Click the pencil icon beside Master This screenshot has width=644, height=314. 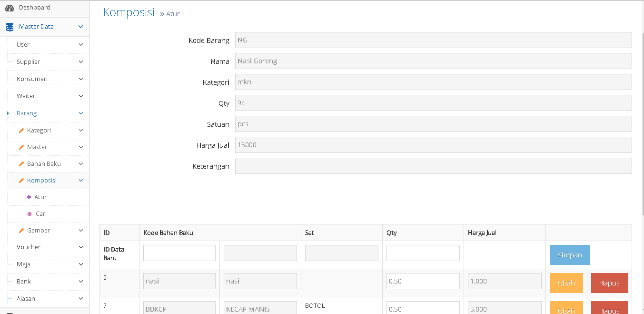tap(21, 147)
